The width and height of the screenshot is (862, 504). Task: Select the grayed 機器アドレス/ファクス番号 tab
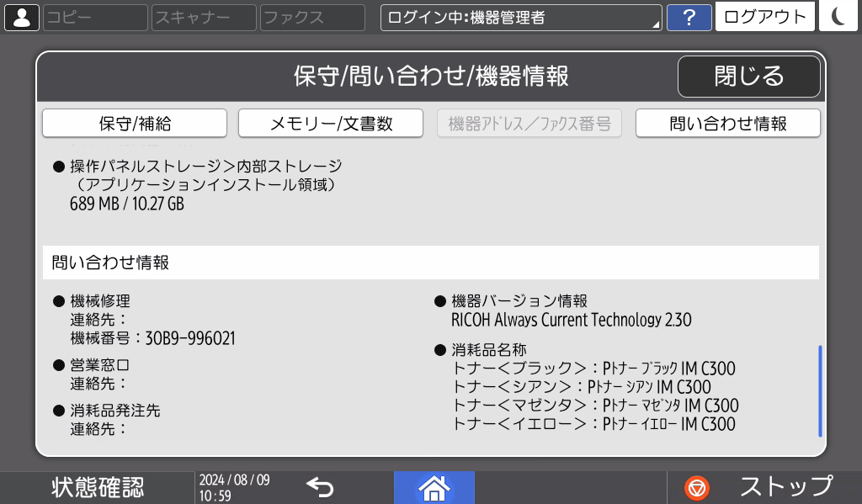tap(529, 124)
